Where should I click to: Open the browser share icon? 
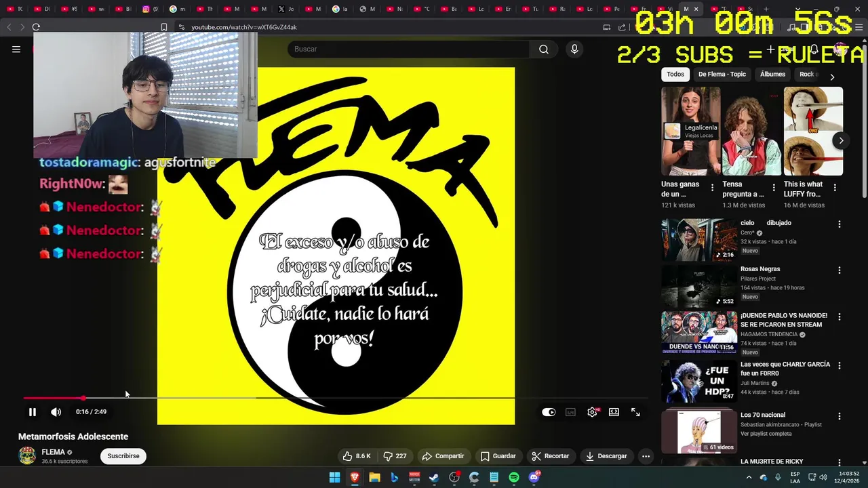(x=622, y=27)
